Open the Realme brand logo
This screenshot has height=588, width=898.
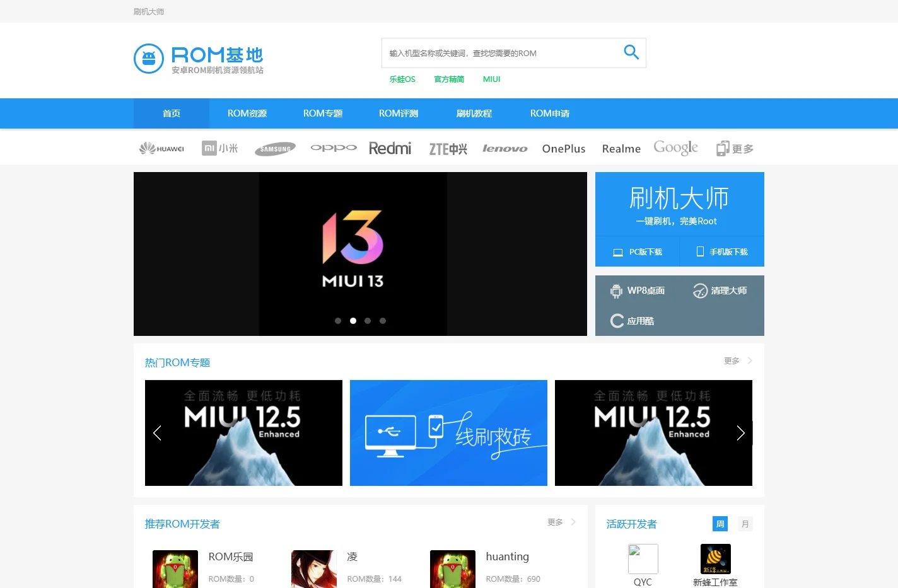click(x=621, y=149)
